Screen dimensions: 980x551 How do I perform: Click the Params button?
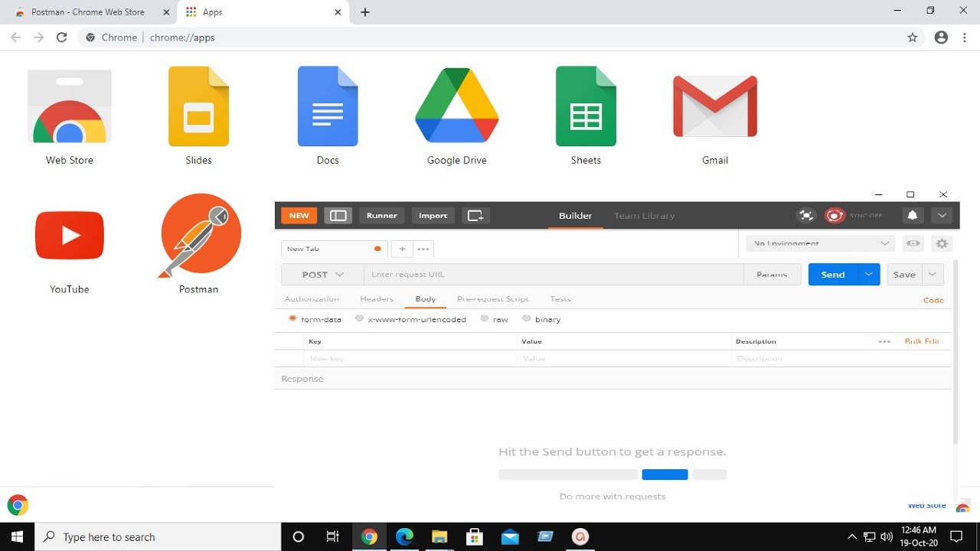pos(772,275)
